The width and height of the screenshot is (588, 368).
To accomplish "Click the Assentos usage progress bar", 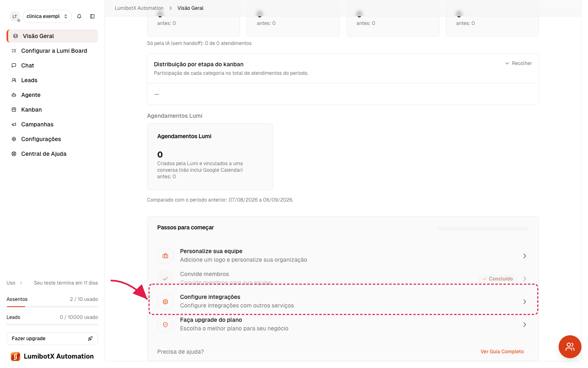I will (52, 306).
